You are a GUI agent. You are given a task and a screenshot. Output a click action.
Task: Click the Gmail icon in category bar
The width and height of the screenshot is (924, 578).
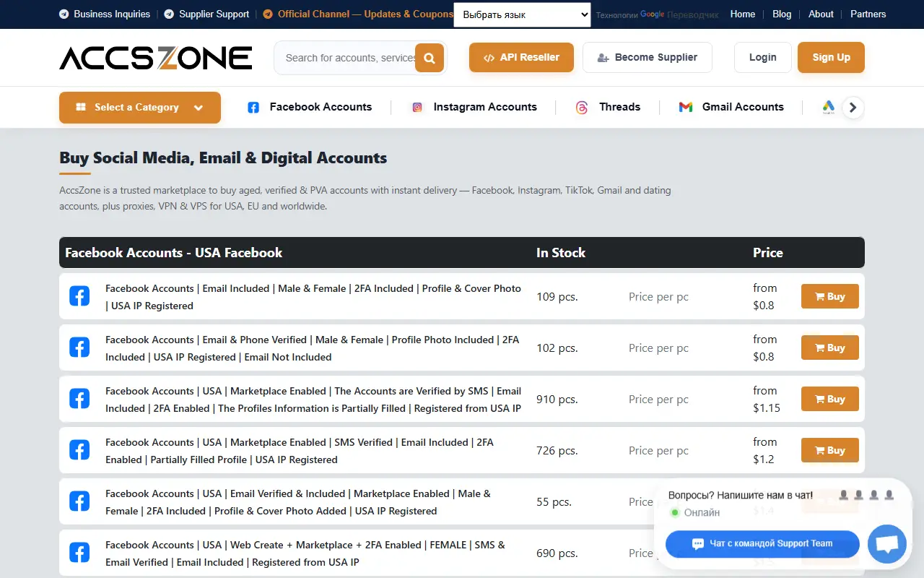click(x=686, y=107)
